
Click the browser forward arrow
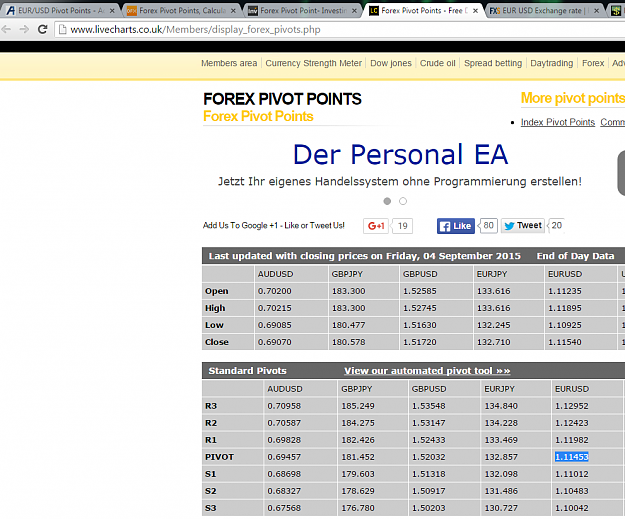click(24, 29)
